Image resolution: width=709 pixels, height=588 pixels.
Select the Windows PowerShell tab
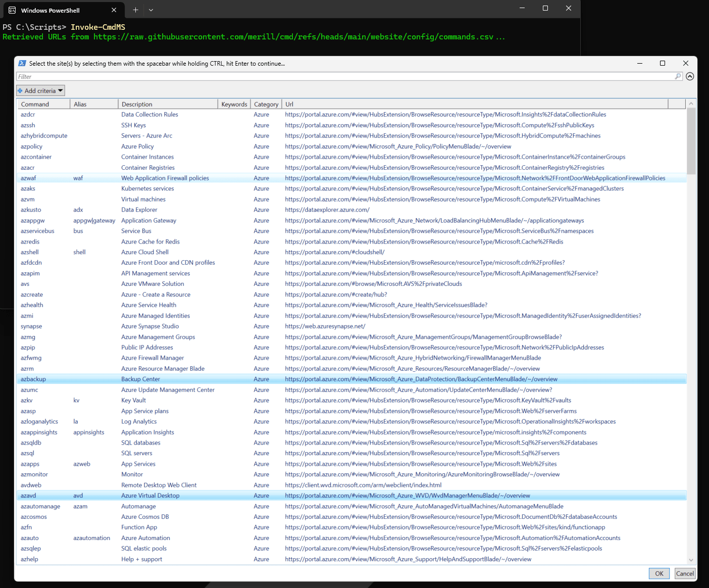(63, 10)
